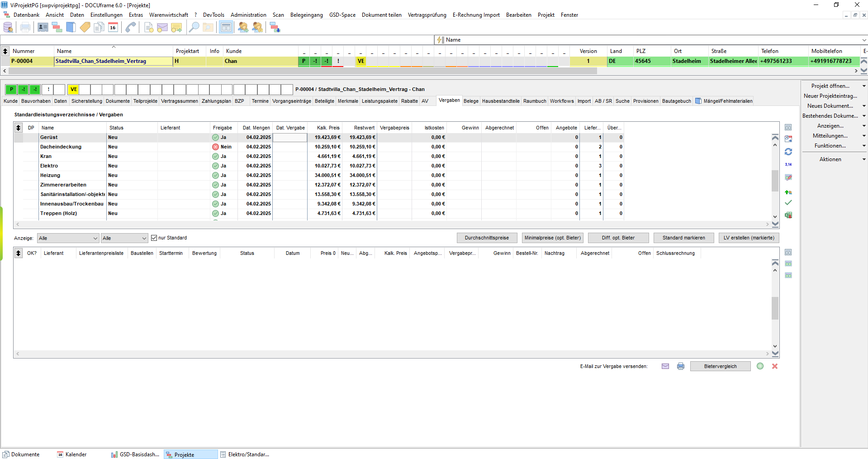Image resolution: width=868 pixels, height=459 pixels.
Task: Click the users with green arrow icon
Action: [x=243, y=28]
